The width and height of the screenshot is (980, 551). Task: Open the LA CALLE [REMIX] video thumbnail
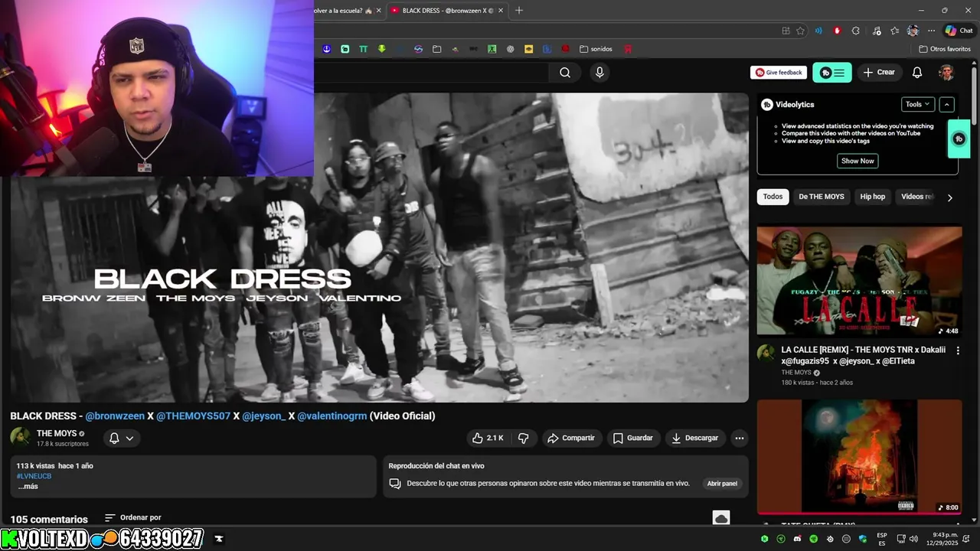859,280
